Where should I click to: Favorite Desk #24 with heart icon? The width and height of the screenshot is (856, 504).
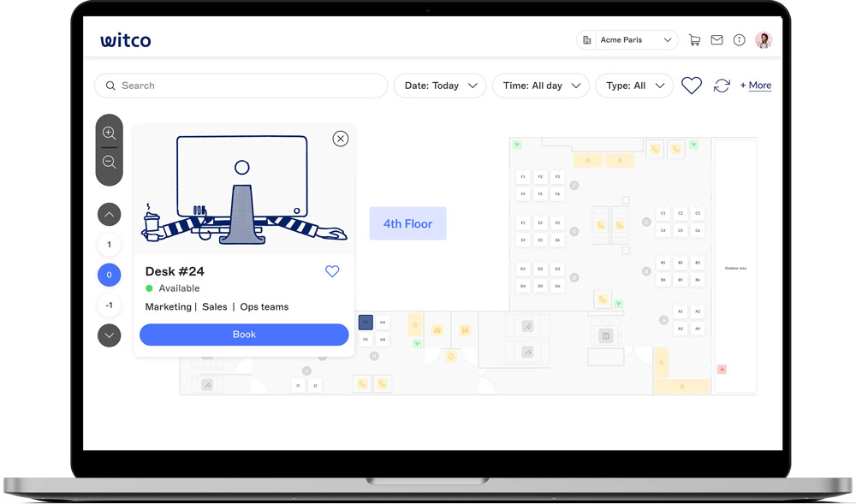click(x=332, y=271)
